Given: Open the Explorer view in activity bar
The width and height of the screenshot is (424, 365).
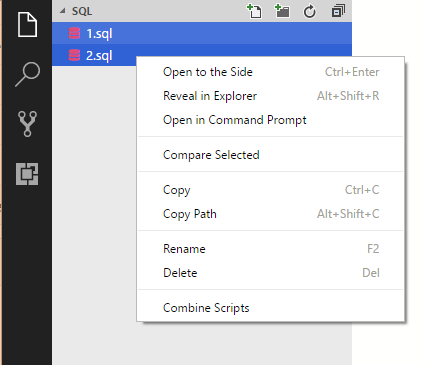Looking at the screenshot, I should tap(27, 24).
